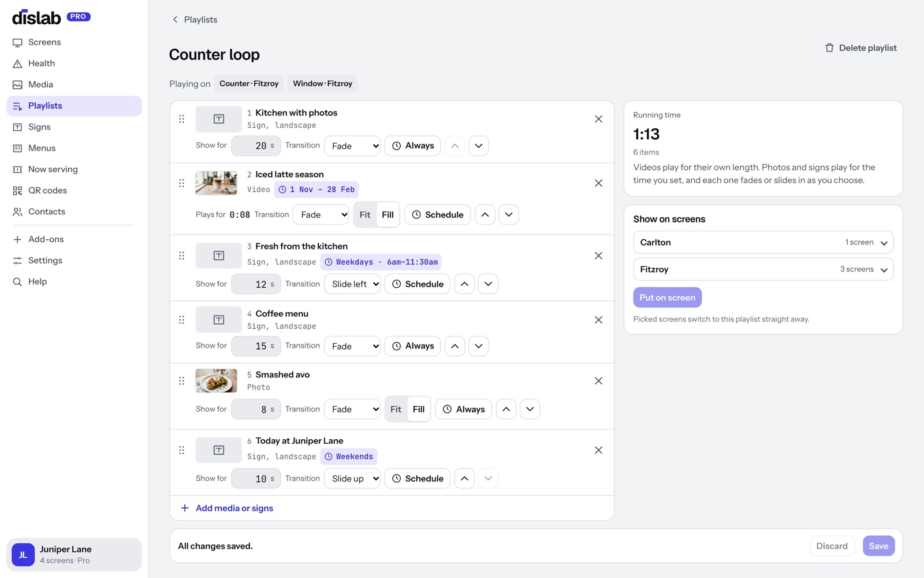This screenshot has width=924, height=578.
Task: Move Fresh from the kitchen up
Action: (x=464, y=284)
